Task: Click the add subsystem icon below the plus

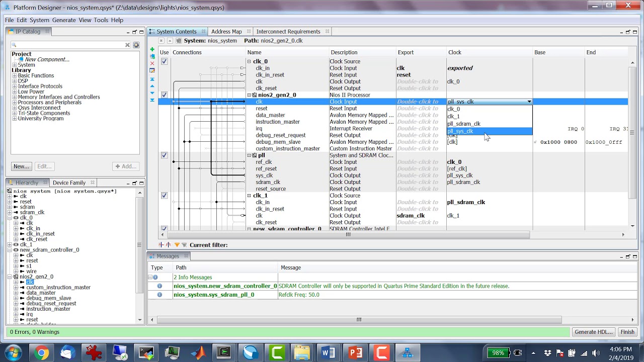Action: (152, 56)
